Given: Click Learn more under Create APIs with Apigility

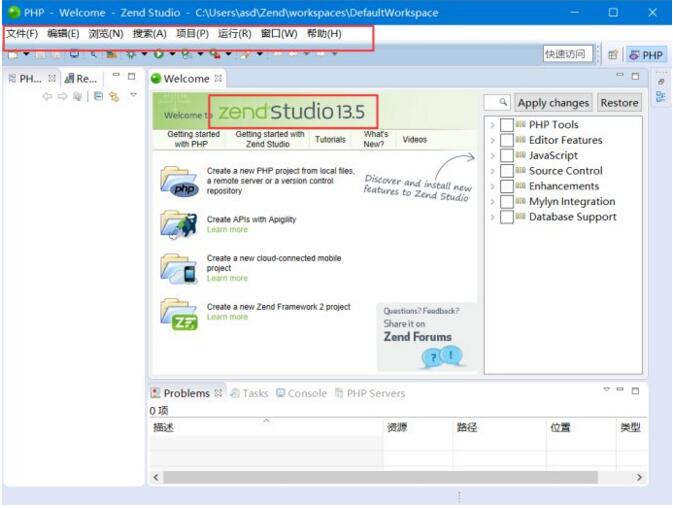Looking at the screenshot, I should (227, 230).
